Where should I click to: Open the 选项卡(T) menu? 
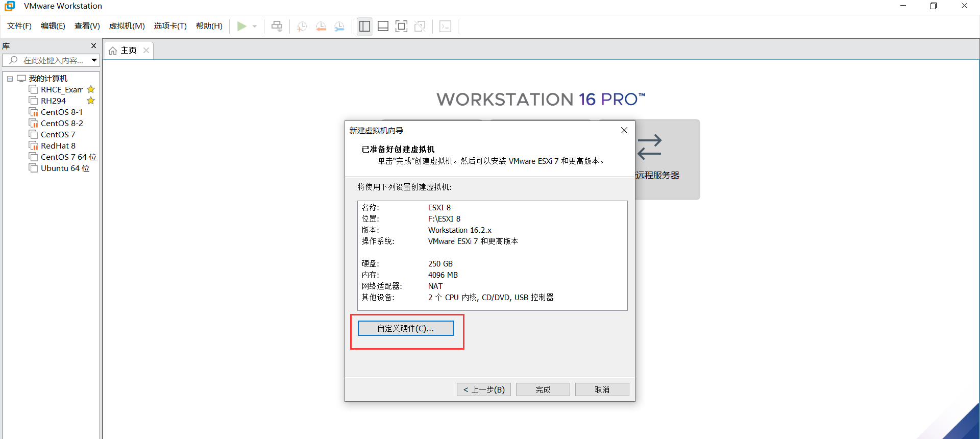pyautogui.click(x=170, y=26)
